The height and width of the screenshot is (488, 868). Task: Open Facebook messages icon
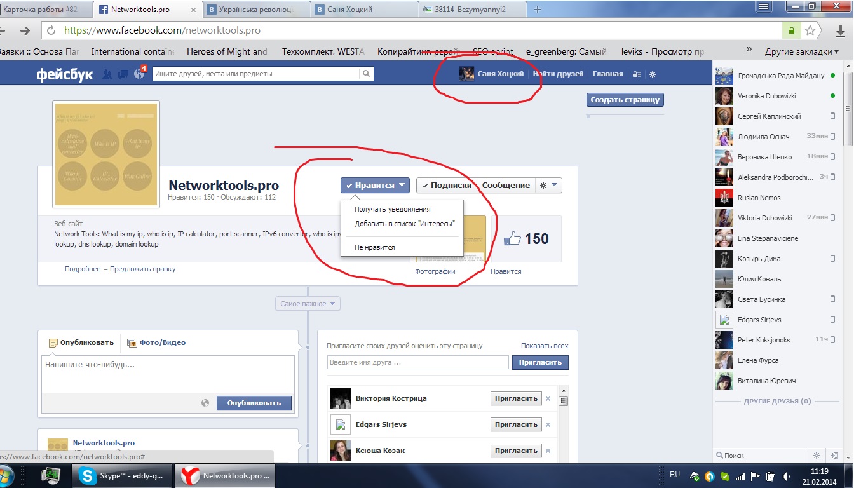coord(123,74)
